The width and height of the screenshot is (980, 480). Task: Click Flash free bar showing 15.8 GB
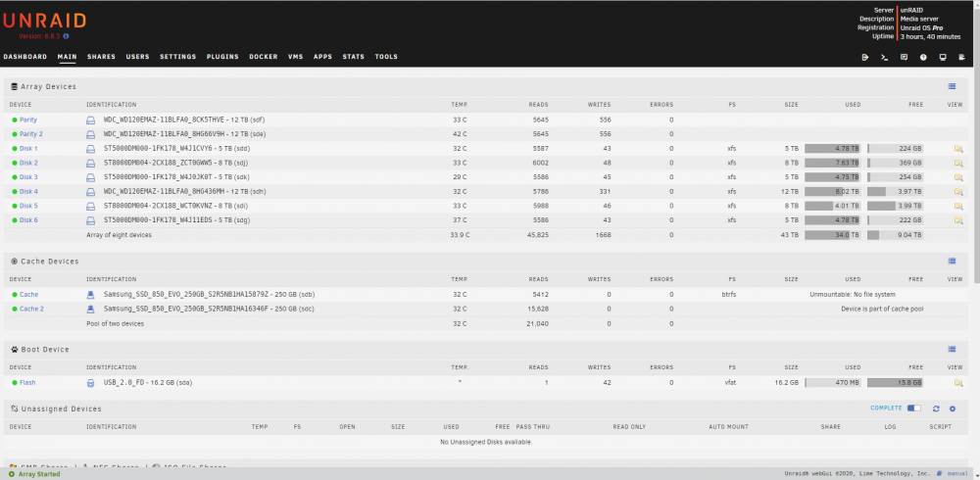click(895, 382)
